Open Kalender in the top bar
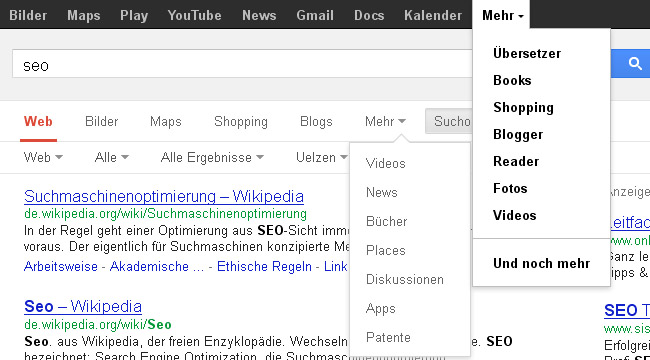The width and height of the screenshot is (650, 360). (433, 16)
